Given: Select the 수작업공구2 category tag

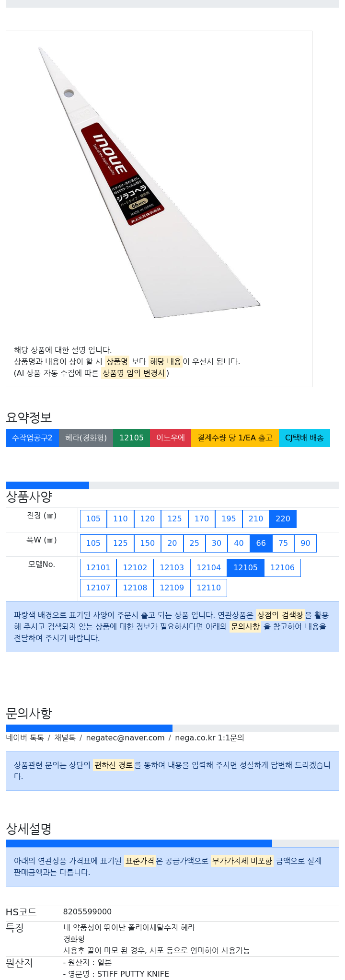Looking at the screenshot, I should 32,438.
